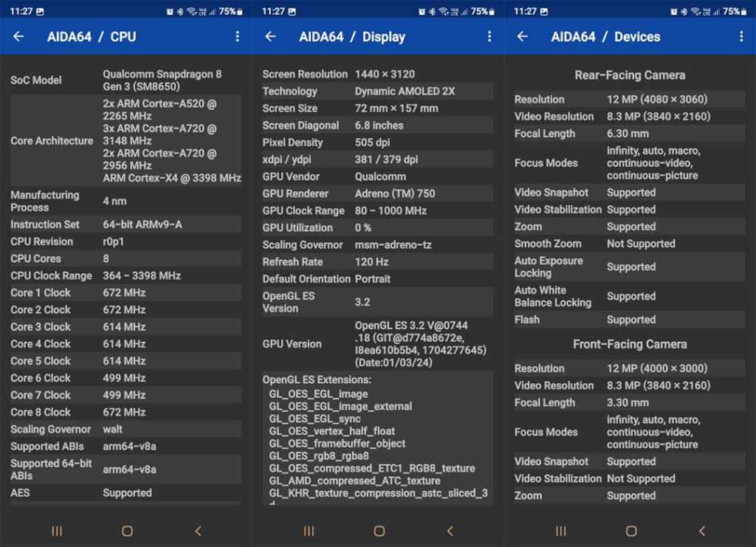Select the GPU Renderer row showing Adreno 750

point(378,193)
